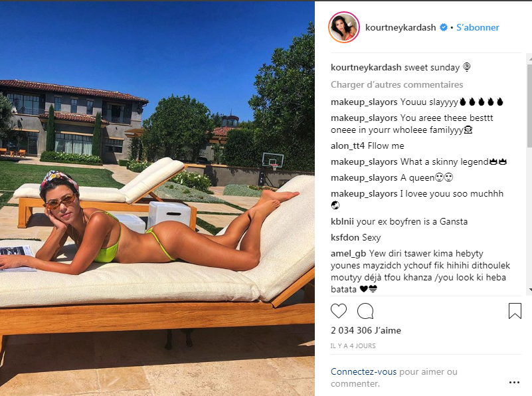
Task: Open kblnii commenter profile
Action: pyautogui.click(x=342, y=221)
